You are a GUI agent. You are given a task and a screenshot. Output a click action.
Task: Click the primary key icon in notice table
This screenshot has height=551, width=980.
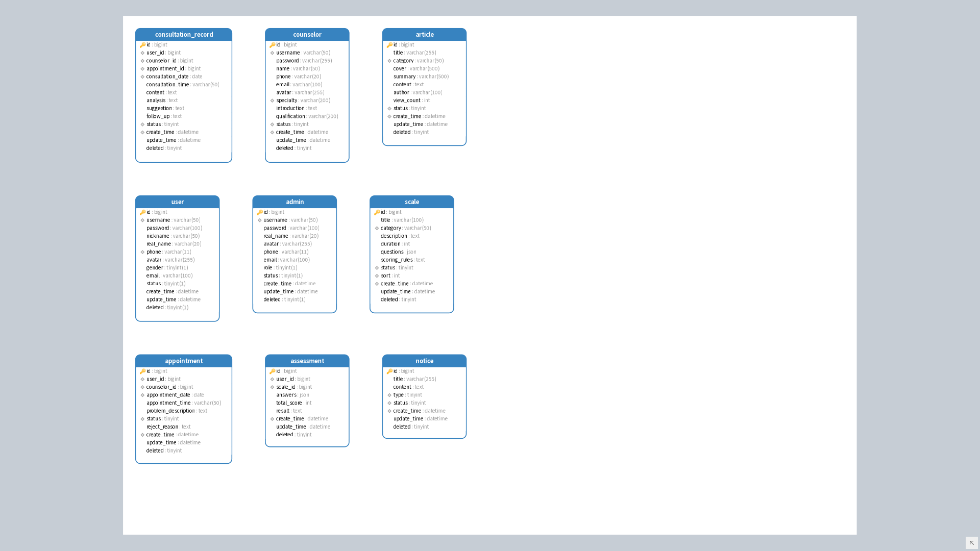pyautogui.click(x=389, y=371)
